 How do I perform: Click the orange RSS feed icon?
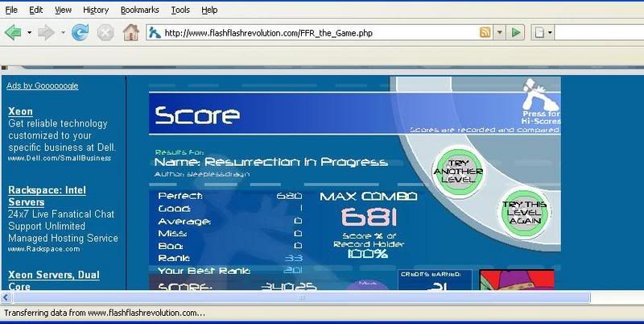pyautogui.click(x=485, y=32)
